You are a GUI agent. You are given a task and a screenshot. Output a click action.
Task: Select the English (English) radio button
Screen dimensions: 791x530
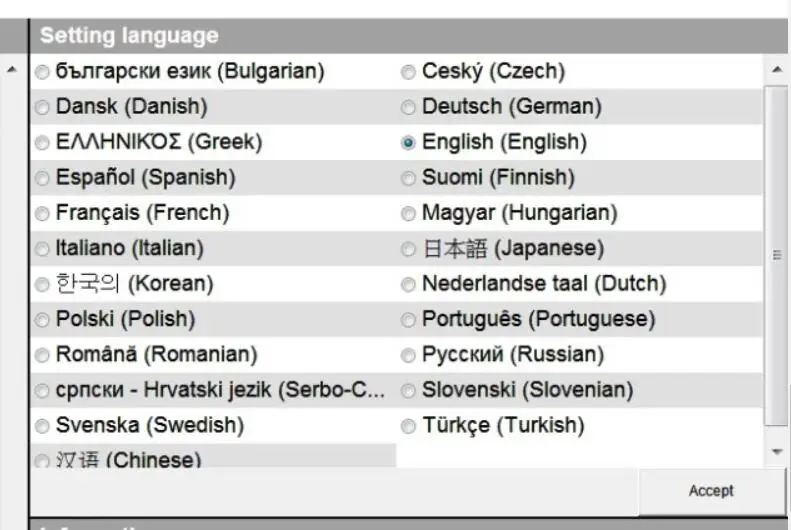click(408, 143)
